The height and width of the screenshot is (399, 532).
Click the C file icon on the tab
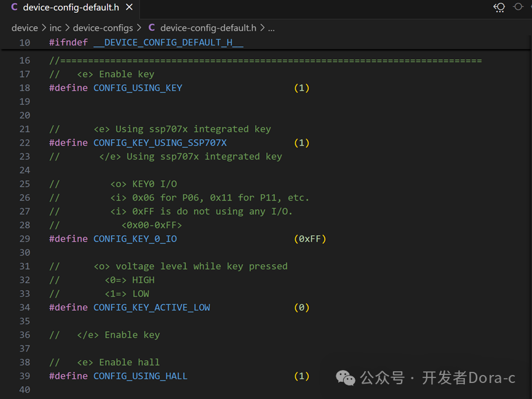click(x=14, y=8)
